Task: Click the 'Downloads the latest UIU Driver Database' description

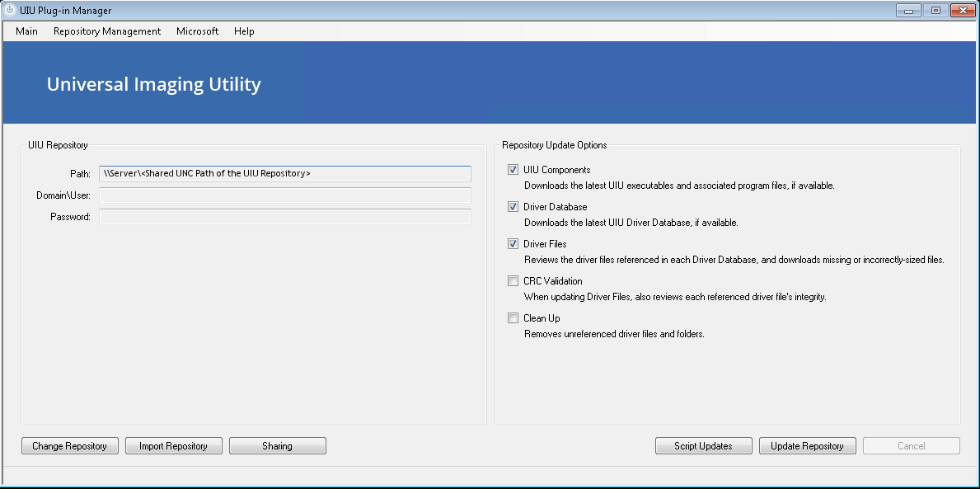Action: coord(631,223)
